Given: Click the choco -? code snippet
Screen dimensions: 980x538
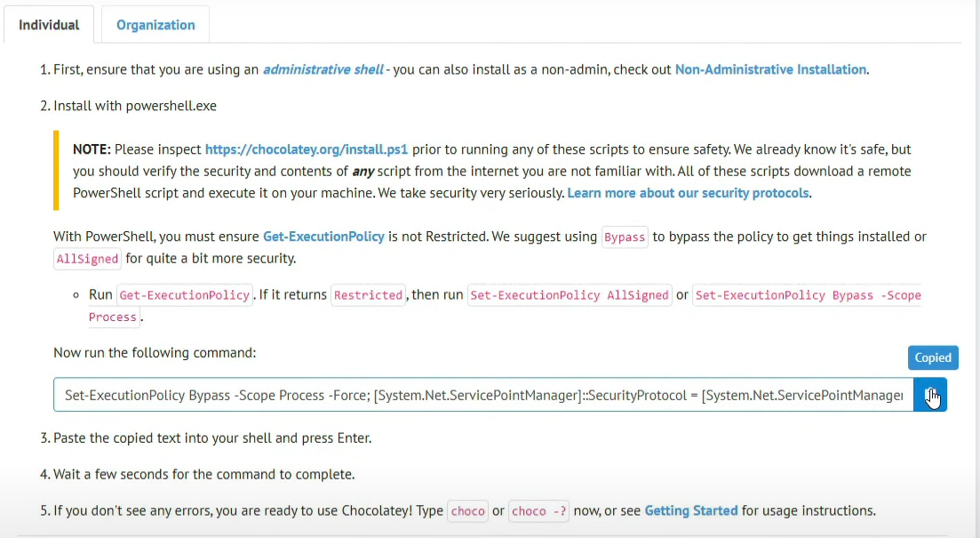Looking at the screenshot, I should tap(538, 511).
